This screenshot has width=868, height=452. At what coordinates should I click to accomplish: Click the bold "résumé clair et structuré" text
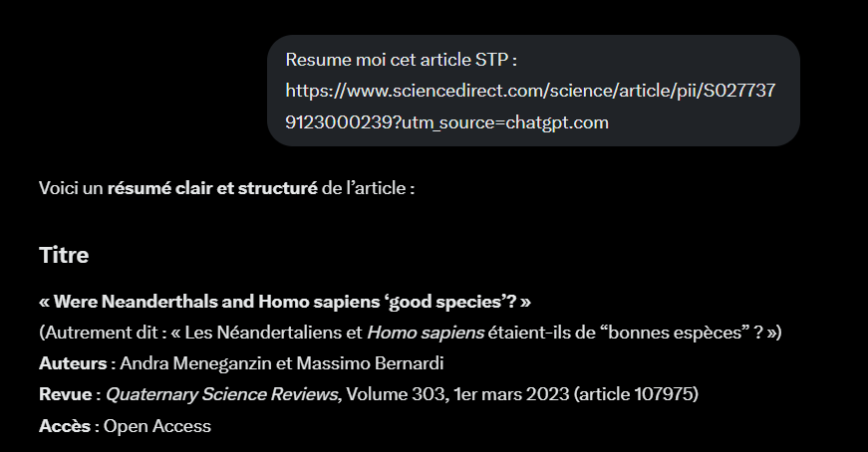212,187
